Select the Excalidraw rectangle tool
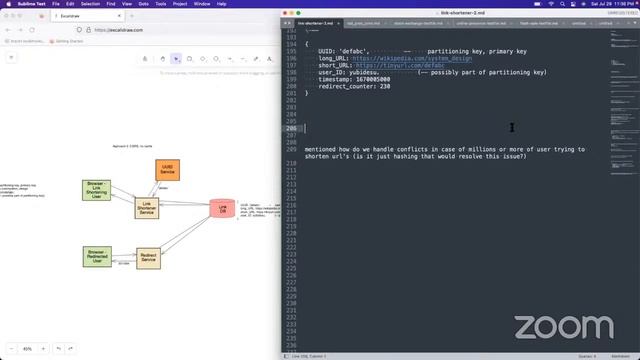The image size is (640, 360). click(189, 59)
